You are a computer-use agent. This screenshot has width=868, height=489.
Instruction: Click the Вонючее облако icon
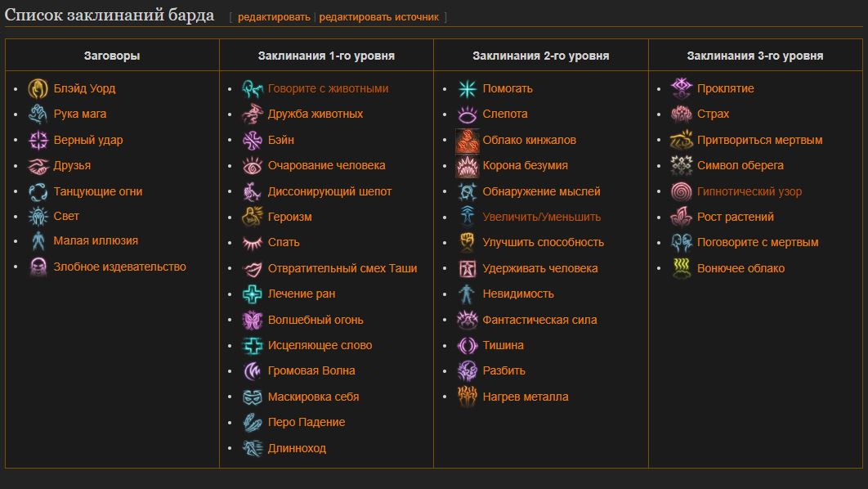[x=682, y=268]
